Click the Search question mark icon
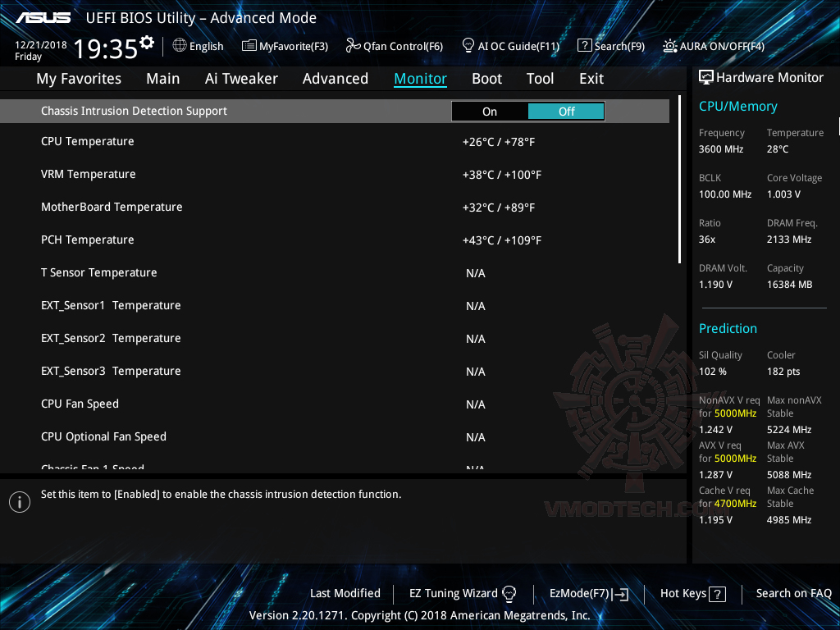 coord(584,46)
